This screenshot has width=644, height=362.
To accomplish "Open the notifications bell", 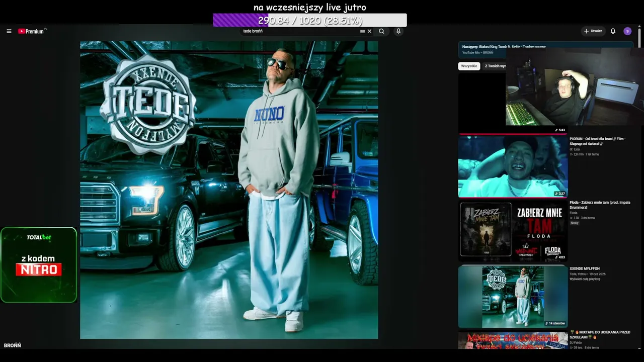I will click(x=613, y=31).
